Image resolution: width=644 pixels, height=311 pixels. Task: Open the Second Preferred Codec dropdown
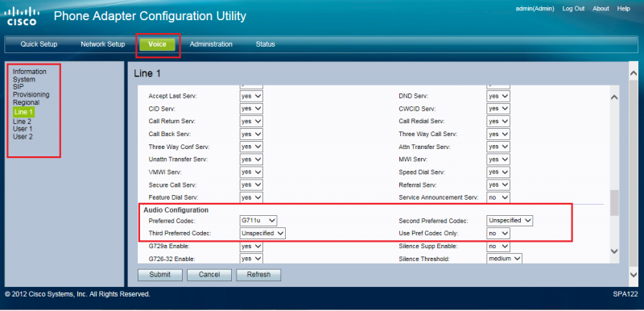coord(510,221)
